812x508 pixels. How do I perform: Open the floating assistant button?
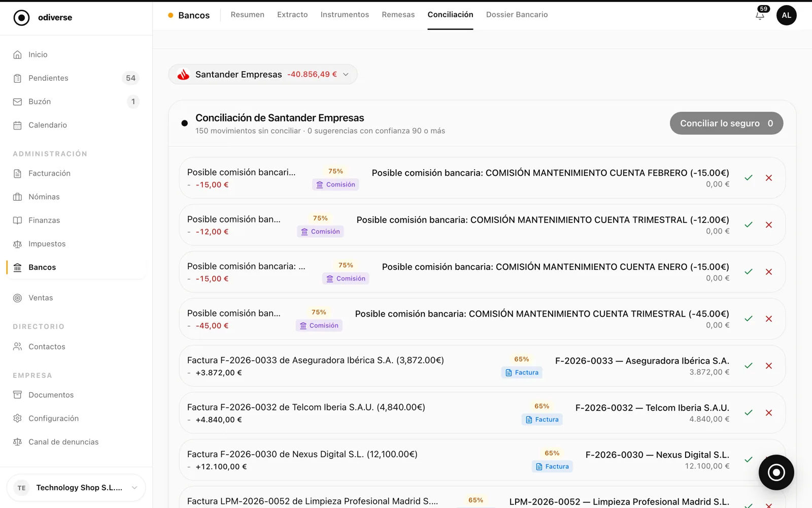pos(776,472)
